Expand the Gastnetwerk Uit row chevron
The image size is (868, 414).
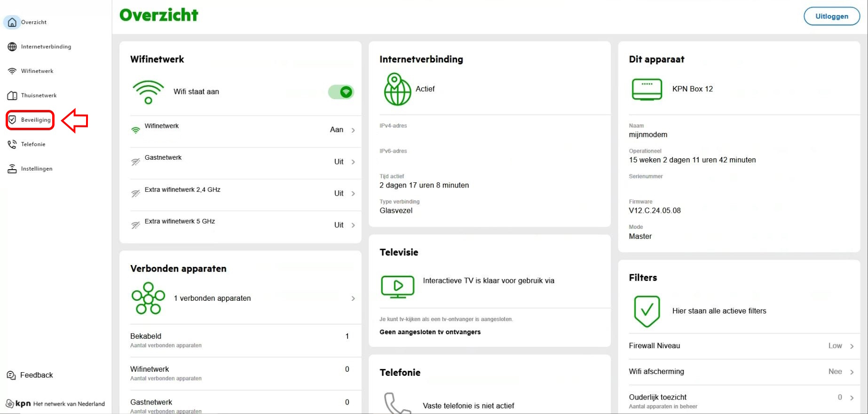click(x=353, y=162)
